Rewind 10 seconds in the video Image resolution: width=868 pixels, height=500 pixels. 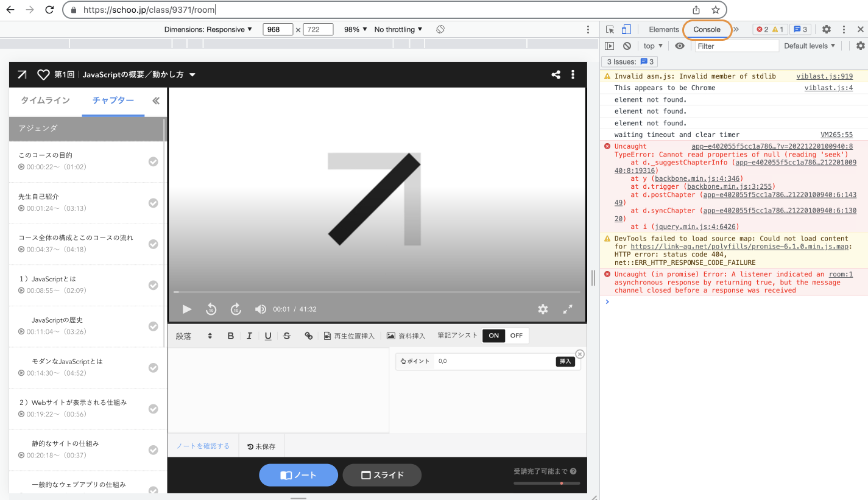pos(211,309)
